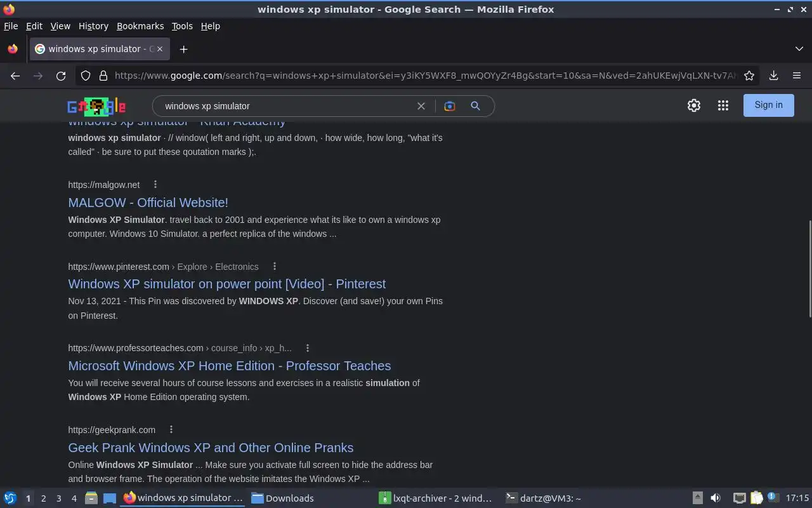Expand the list all tabs chevron
Viewport: 812px width, 508px height.
point(799,49)
